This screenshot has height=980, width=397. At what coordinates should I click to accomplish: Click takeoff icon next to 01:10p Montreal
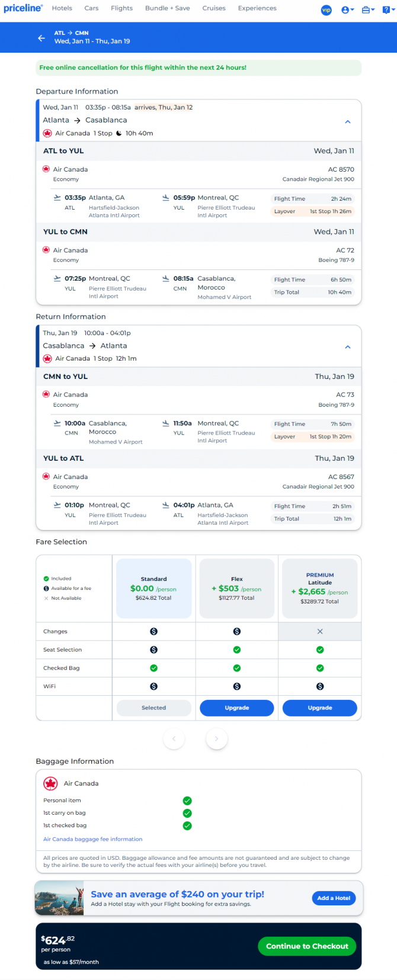point(57,505)
